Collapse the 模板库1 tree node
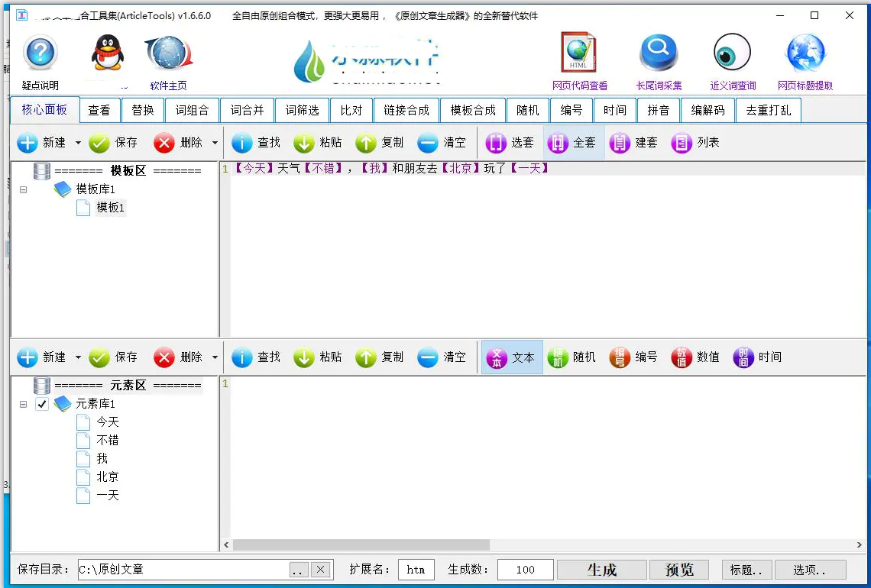871x588 pixels. (24, 189)
